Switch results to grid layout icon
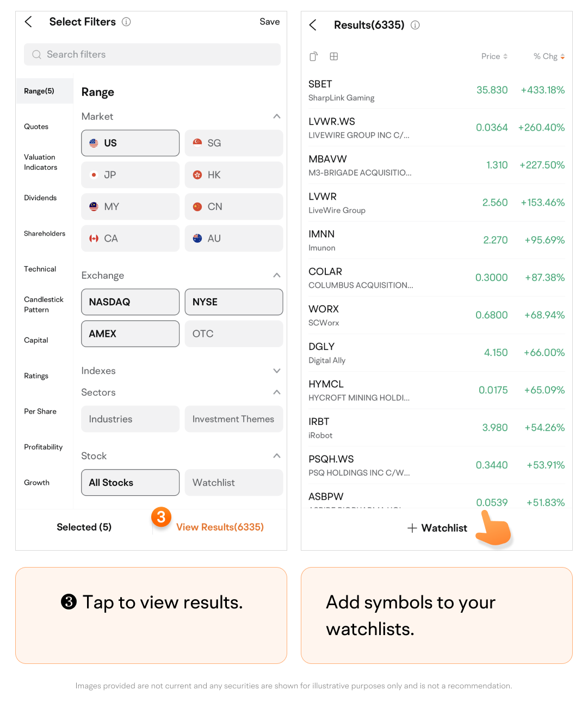This screenshot has height=702, width=588. tap(334, 57)
